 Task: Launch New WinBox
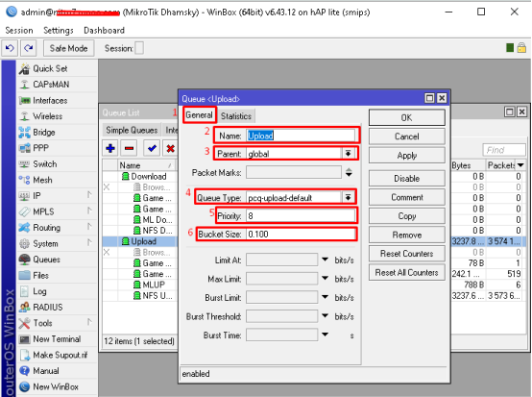coord(56,386)
